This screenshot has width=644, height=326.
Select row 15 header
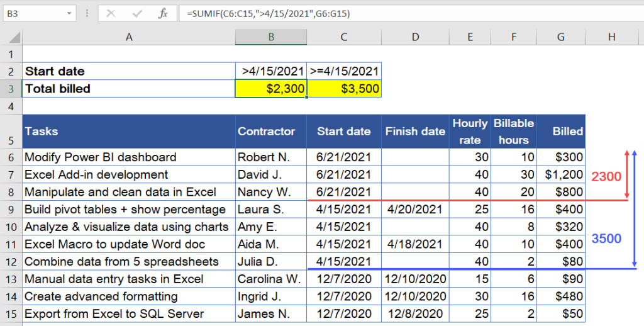click(x=11, y=313)
